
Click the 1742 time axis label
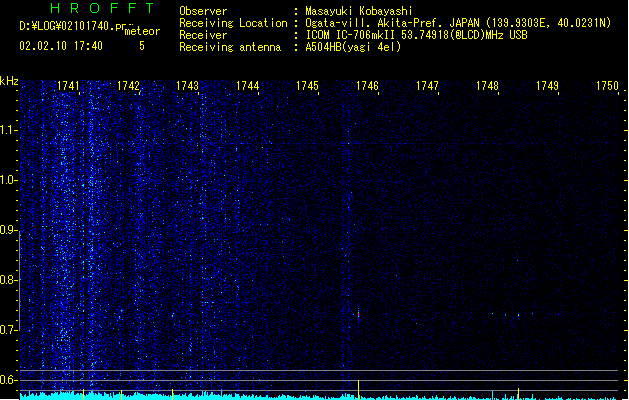click(x=128, y=86)
